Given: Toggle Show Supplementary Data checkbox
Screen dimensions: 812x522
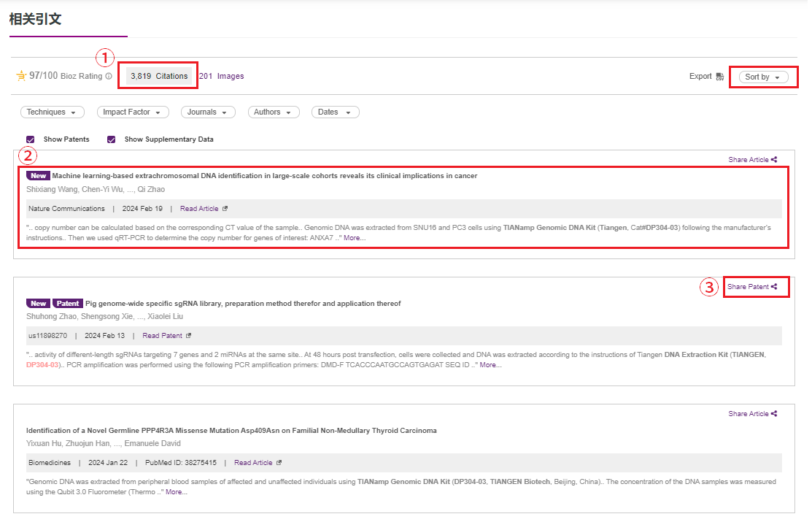Looking at the screenshot, I should point(112,139).
